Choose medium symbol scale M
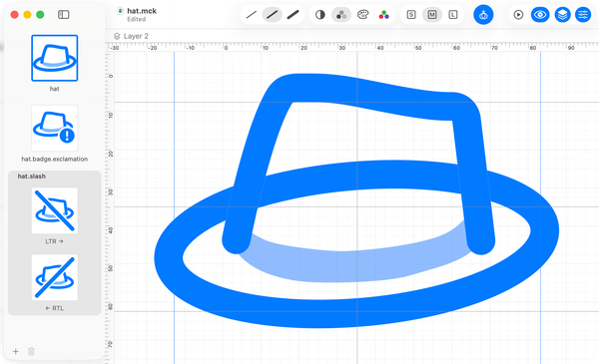Image resolution: width=599 pixels, height=364 pixels. 432,15
